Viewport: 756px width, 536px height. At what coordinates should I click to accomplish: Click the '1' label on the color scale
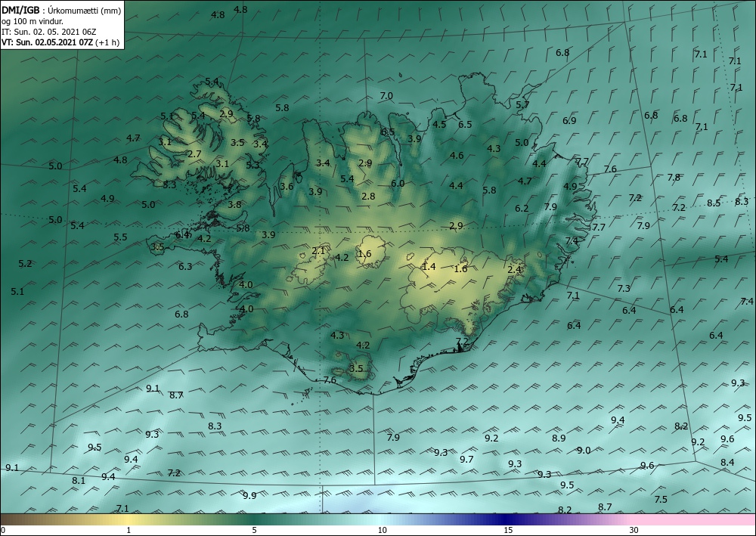tap(129, 530)
